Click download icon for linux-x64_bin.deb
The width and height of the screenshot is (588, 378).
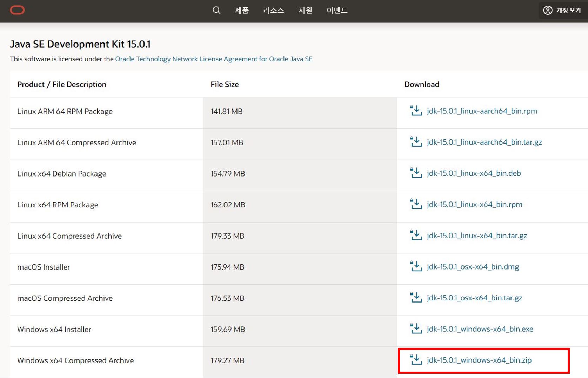tap(416, 173)
